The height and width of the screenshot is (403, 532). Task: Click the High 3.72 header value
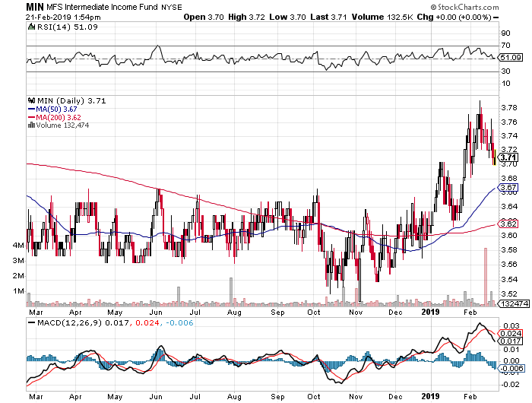(246, 17)
